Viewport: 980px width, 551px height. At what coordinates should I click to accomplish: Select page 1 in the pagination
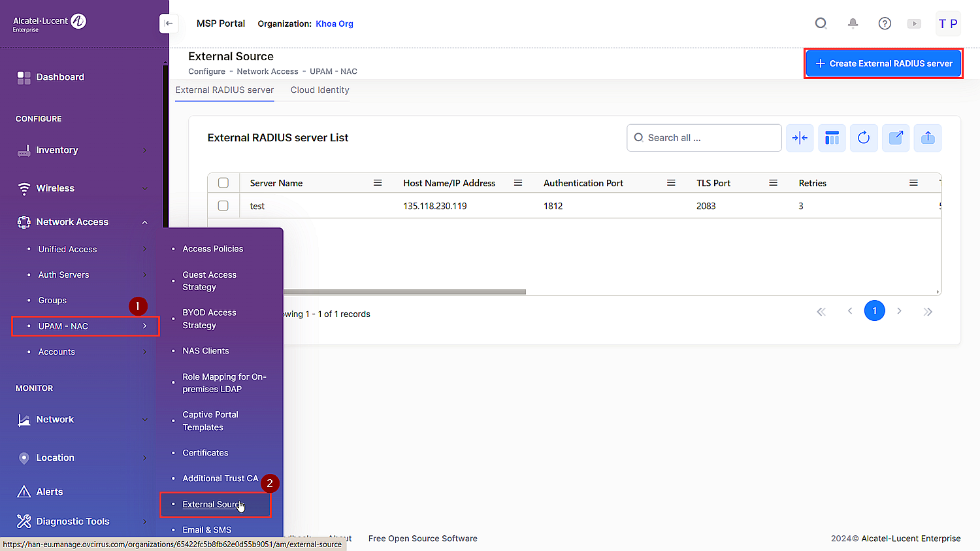[875, 310]
